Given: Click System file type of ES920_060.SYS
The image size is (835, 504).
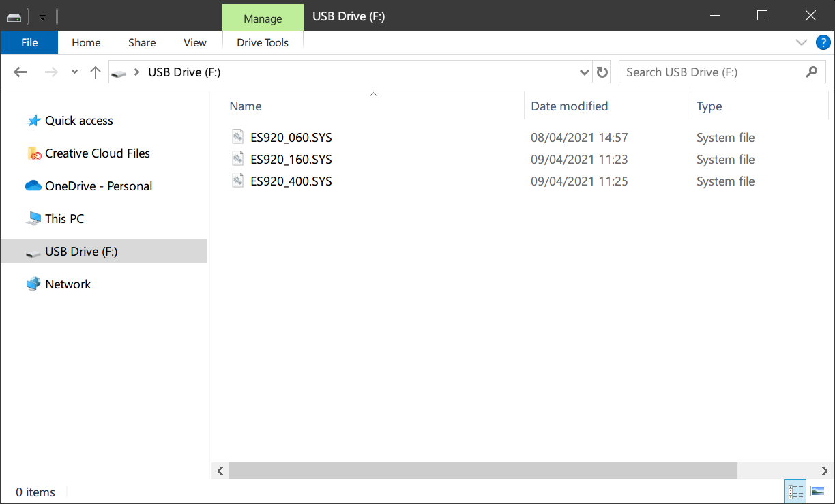Looking at the screenshot, I should tap(725, 138).
